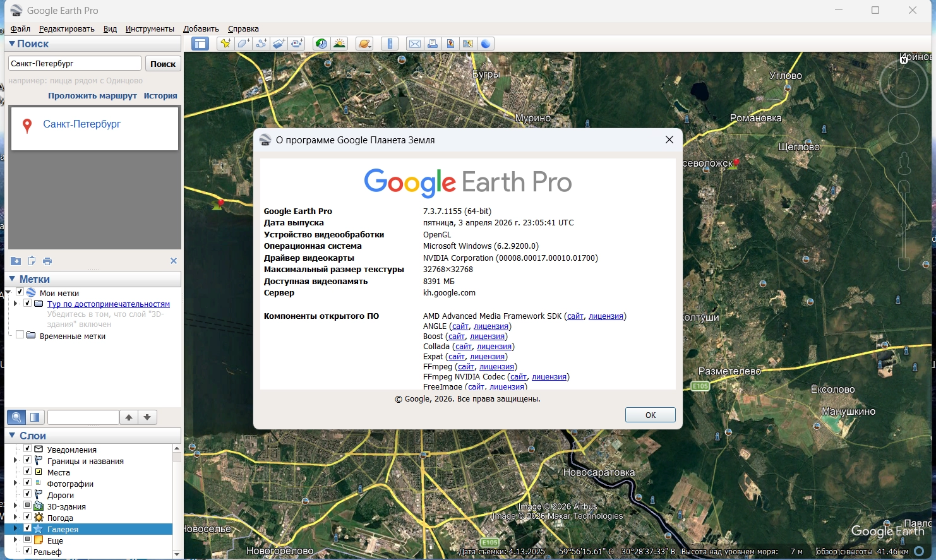Expand the 3D-здания layer tree
Screen dimensions: 936x560
coord(15,506)
